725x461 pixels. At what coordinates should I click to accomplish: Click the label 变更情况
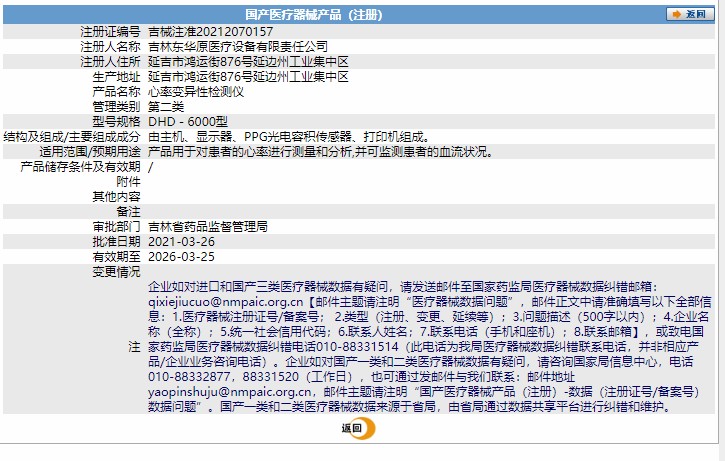coord(116,272)
